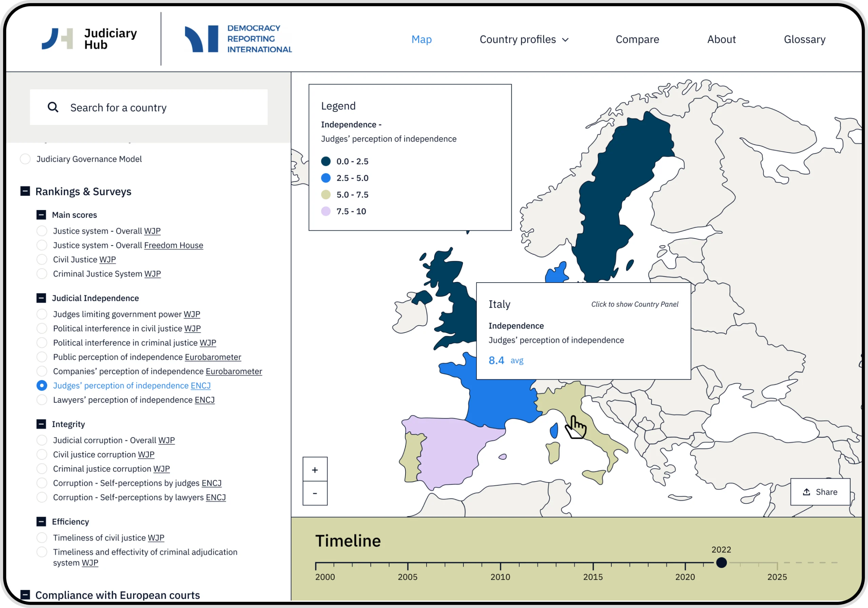Open the Freedom House source link
This screenshot has height=608, width=868.
pos(174,245)
